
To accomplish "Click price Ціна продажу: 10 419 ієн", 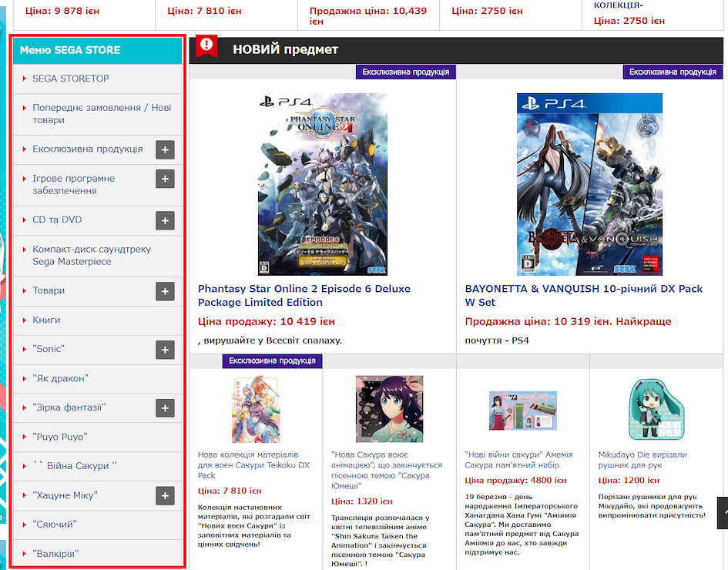I will point(267,322).
